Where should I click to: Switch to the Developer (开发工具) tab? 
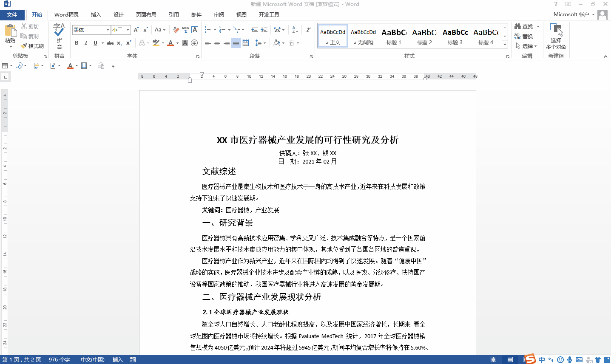tap(269, 15)
